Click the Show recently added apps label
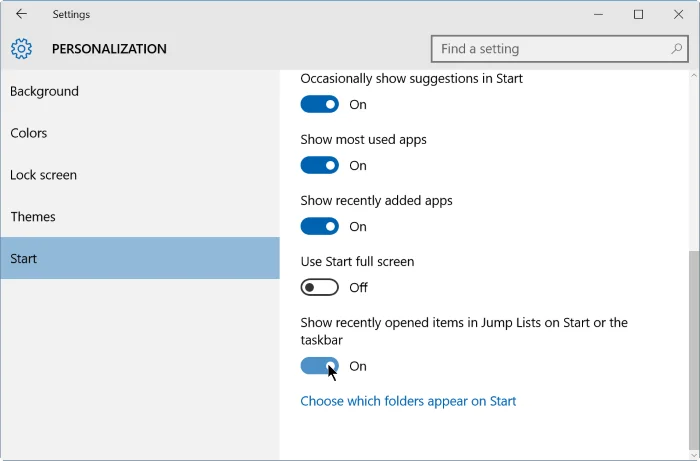 (376, 201)
